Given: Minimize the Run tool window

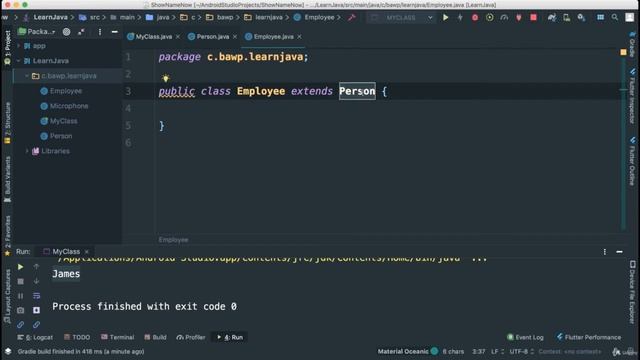Looking at the screenshot, I should click(619, 252).
